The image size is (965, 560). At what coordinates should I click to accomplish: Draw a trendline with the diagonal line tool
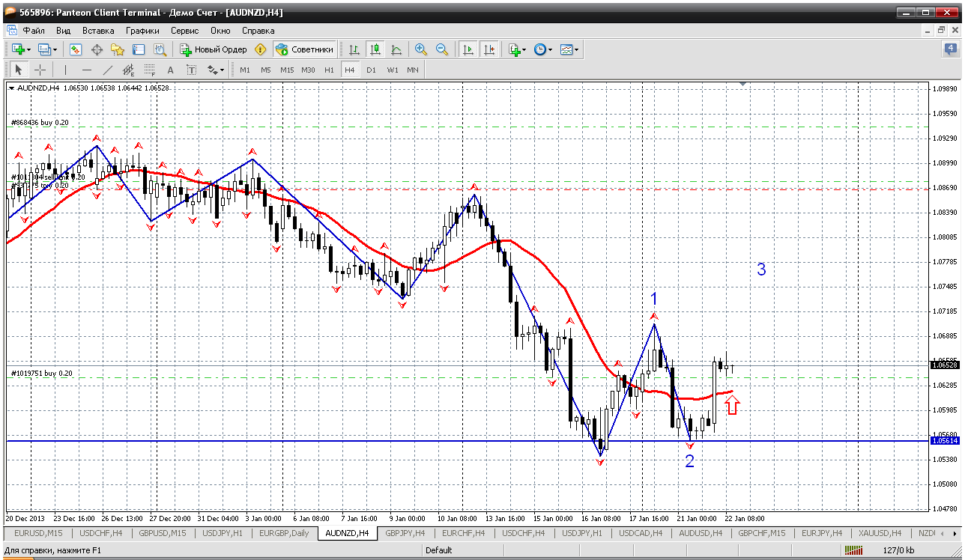coord(107,70)
